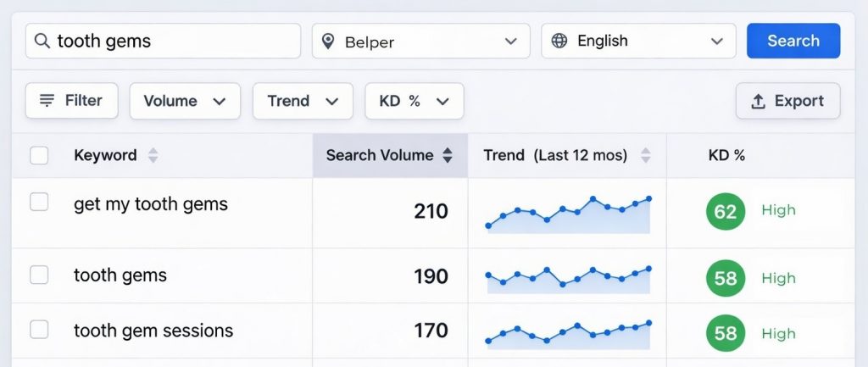Click the magnifier icon in search box
Viewport: 868px width, 367px height.
pos(42,41)
